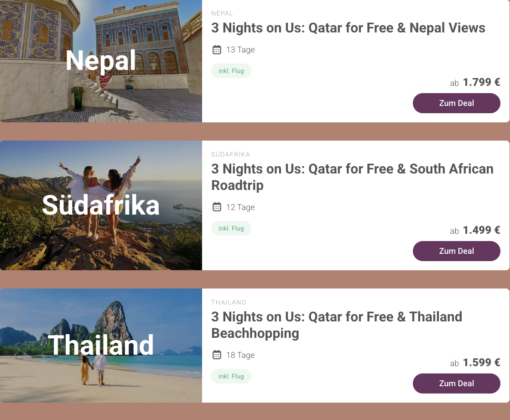Follow the Thailand Beachhopping title link
Viewport: 510px width, 420px height.
click(337, 325)
